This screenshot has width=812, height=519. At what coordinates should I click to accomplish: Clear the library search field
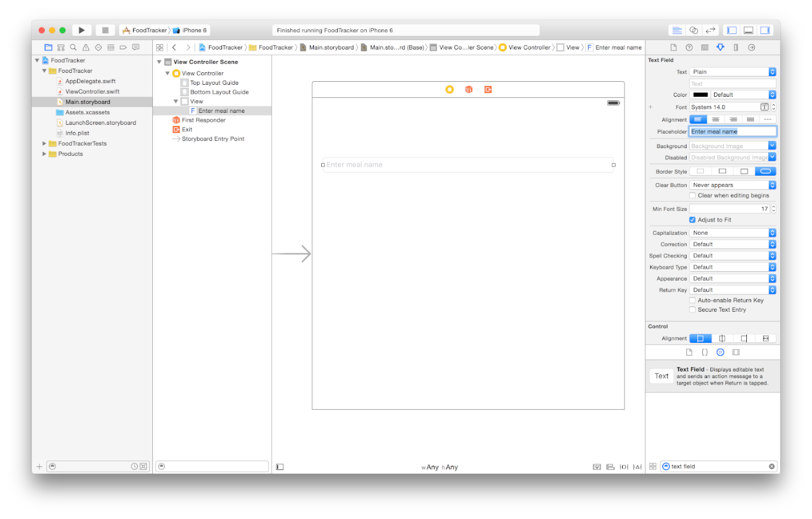771,466
